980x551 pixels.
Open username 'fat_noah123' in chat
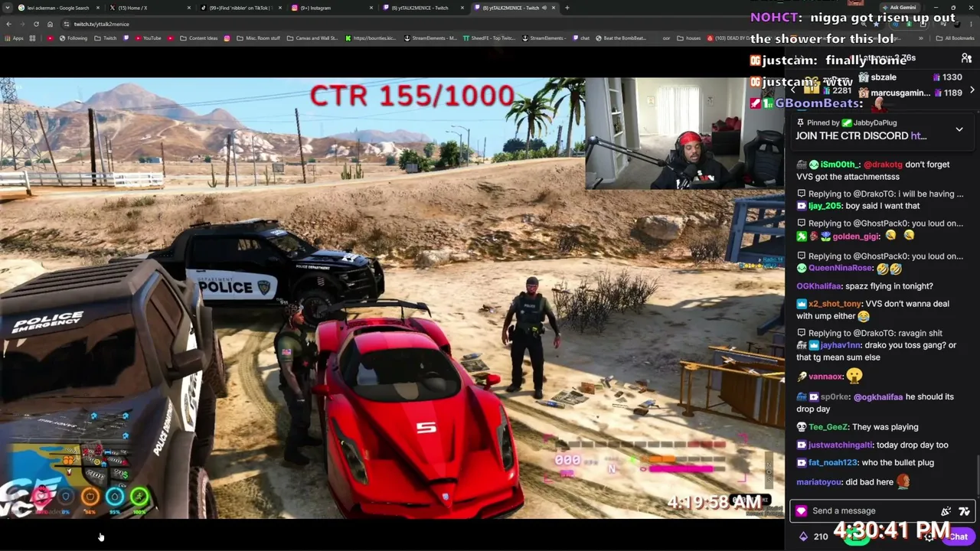833,463
